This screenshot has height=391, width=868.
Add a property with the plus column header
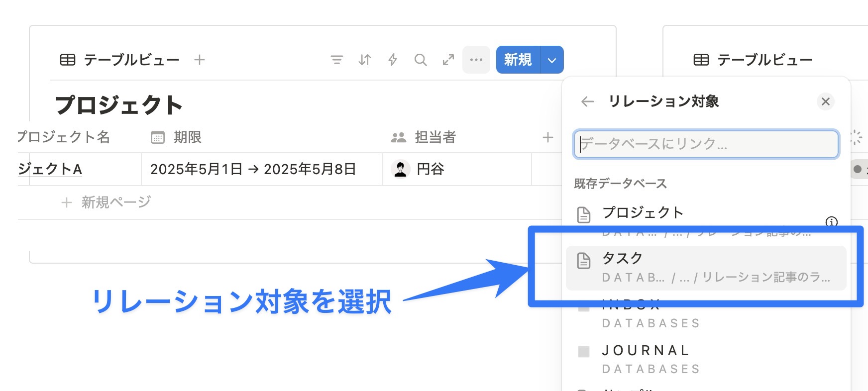[548, 137]
